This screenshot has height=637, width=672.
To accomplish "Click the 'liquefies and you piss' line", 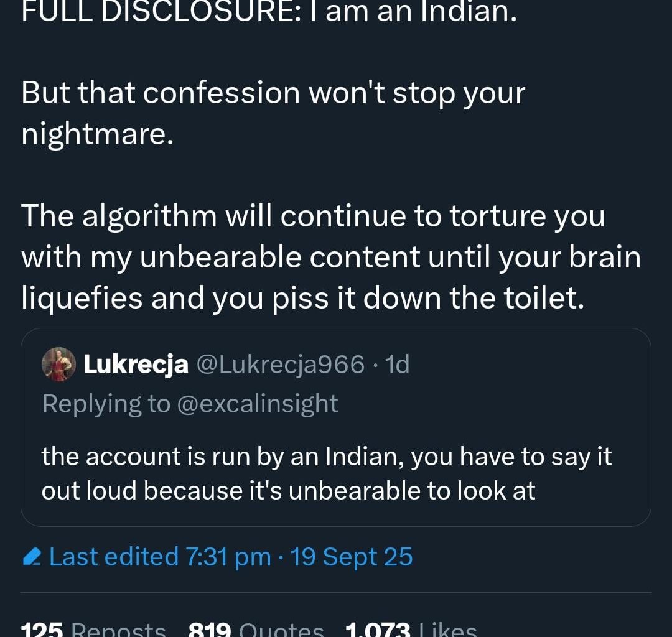I will click(x=302, y=299).
